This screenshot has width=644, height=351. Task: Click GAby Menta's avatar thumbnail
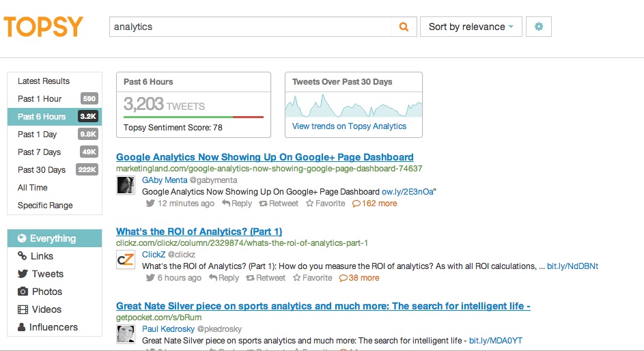pyautogui.click(x=125, y=185)
